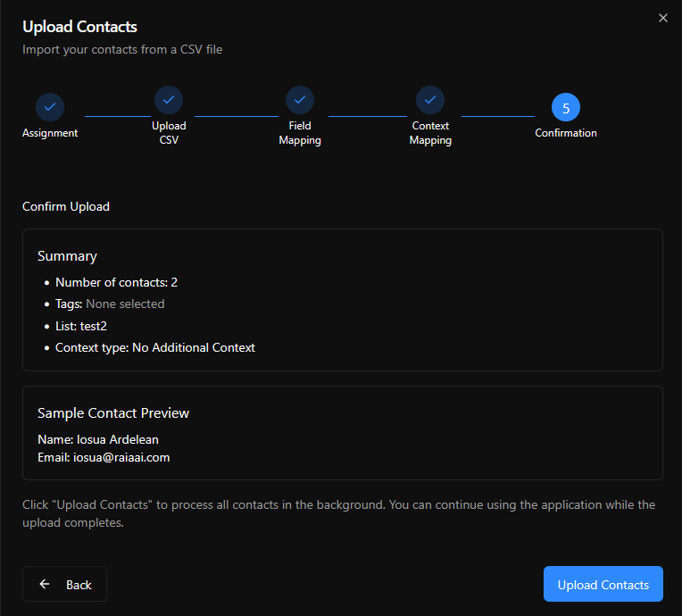Screen dimensions: 682x616
Task: Click the Assignment step checkmark circle
Action: coord(50,107)
